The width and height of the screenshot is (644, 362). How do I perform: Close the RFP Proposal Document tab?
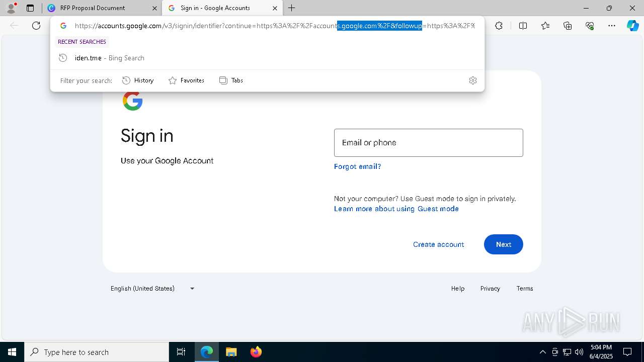(x=154, y=8)
